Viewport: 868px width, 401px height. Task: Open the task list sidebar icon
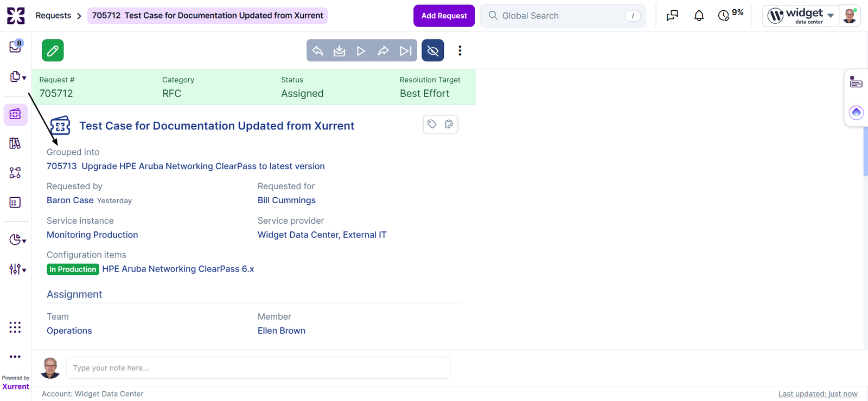(x=15, y=202)
